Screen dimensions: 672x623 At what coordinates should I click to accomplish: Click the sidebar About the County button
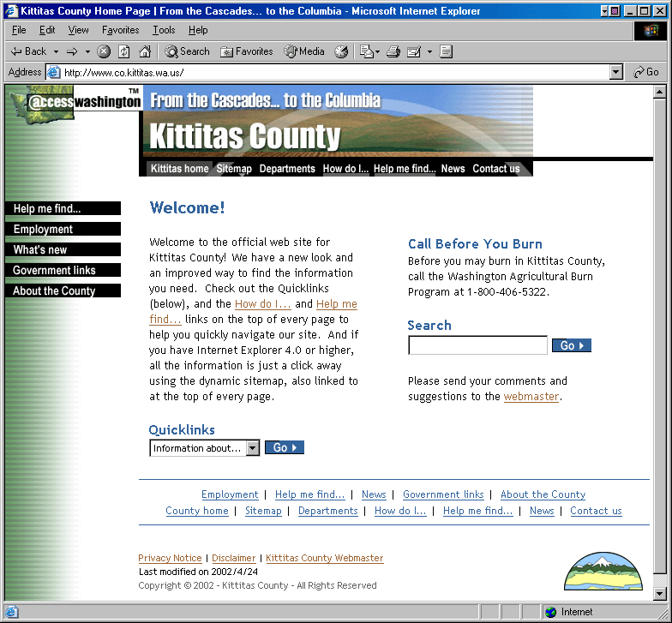pos(63,291)
